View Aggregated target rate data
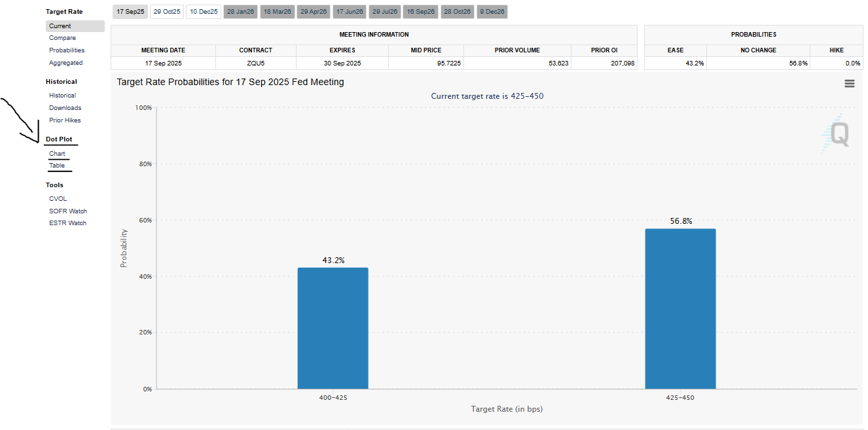Screen dimensions: 868x430 pyautogui.click(x=65, y=62)
